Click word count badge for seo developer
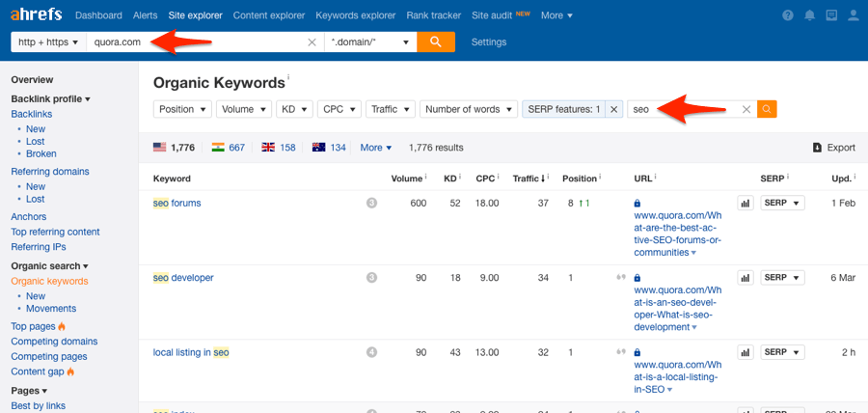Viewport: 868px width, 413px height. pos(371,277)
